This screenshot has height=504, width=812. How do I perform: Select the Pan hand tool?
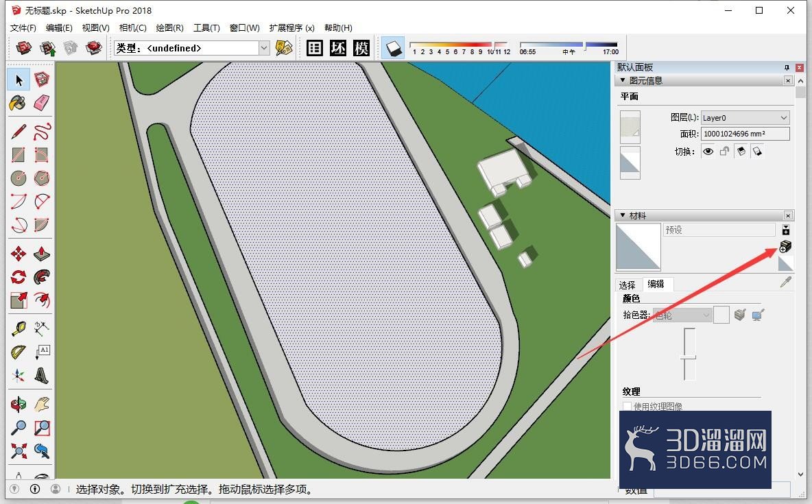[41, 405]
